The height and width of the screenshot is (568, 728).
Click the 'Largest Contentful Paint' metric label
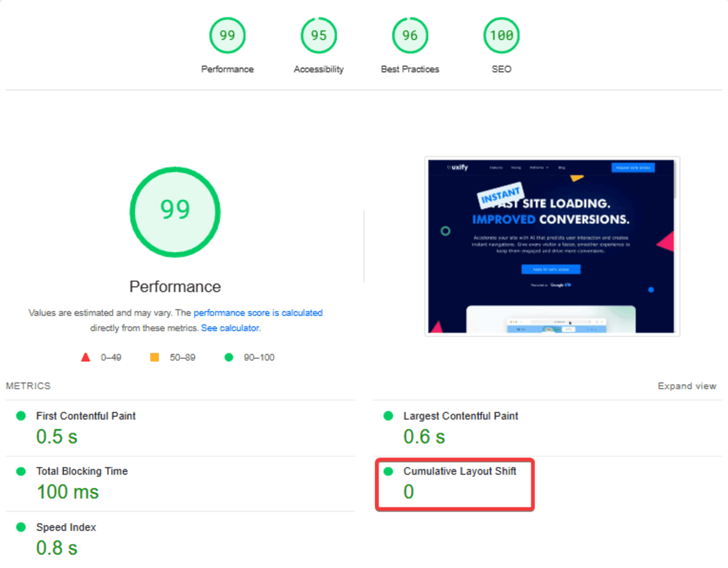pos(461,416)
